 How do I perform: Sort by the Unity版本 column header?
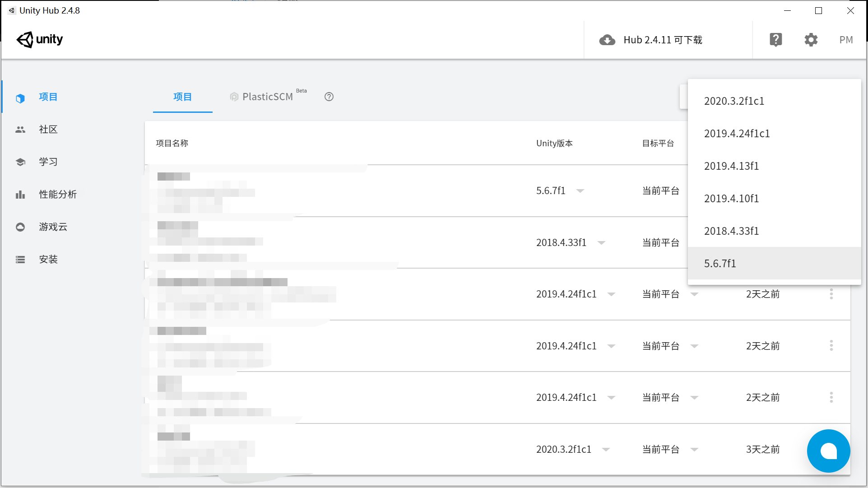pyautogui.click(x=554, y=144)
